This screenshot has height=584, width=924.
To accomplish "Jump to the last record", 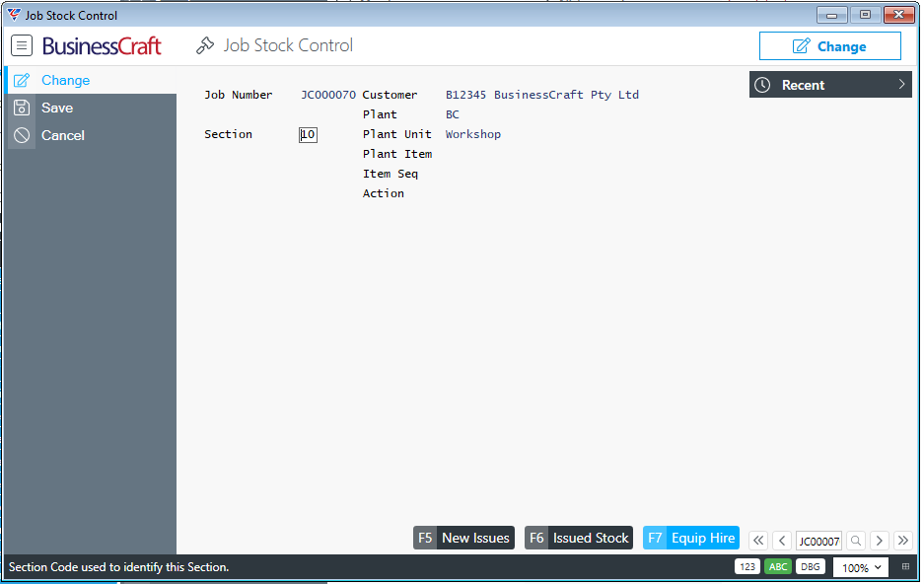I will pyautogui.click(x=902, y=541).
